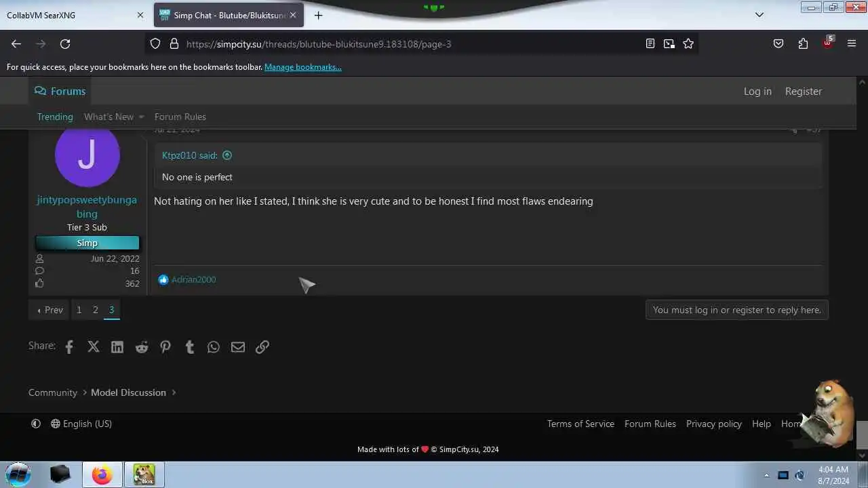This screenshot has width=868, height=488.
Task: Share thread on Tumblr
Action: coord(190,347)
